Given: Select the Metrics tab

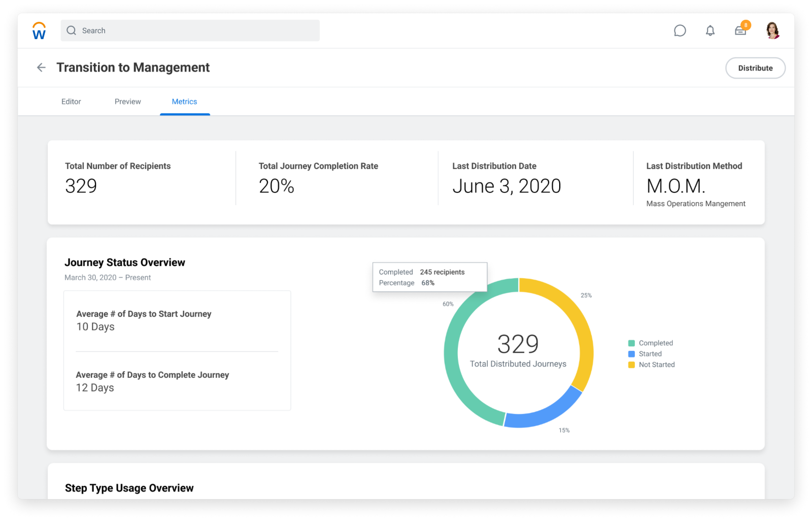Looking at the screenshot, I should [184, 102].
